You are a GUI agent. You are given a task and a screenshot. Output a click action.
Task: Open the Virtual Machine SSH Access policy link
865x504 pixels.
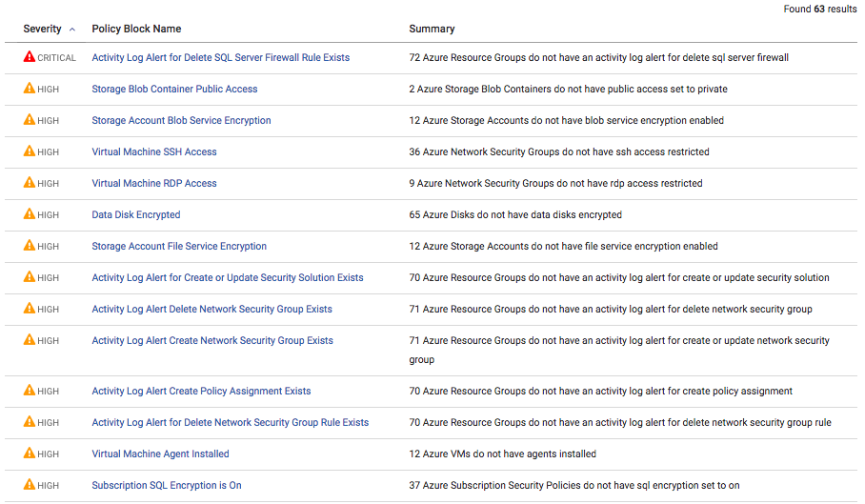[154, 151]
